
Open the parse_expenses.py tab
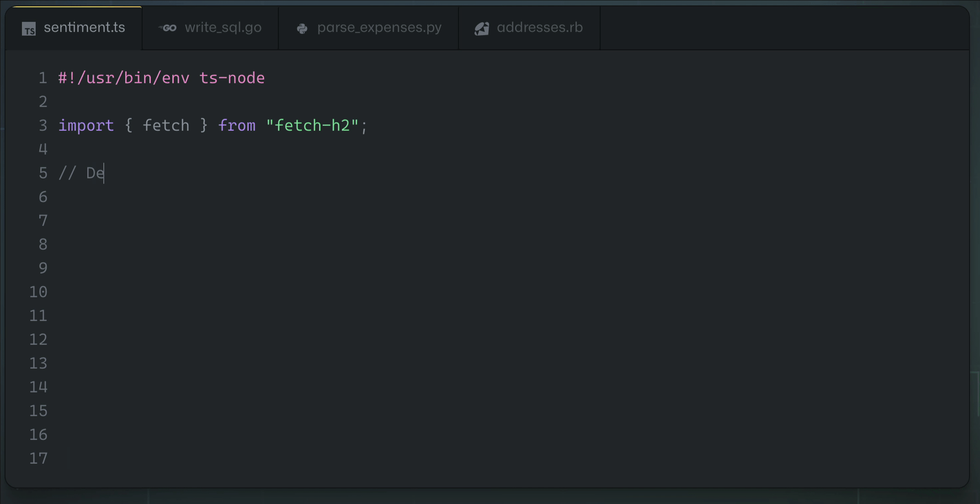coord(379,27)
